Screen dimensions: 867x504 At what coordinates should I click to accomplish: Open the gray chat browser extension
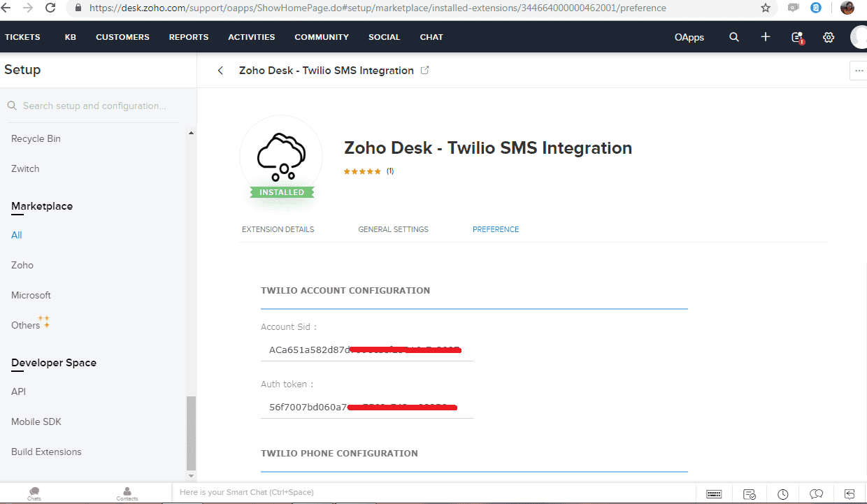pyautogui.click(x=794, y=8)
